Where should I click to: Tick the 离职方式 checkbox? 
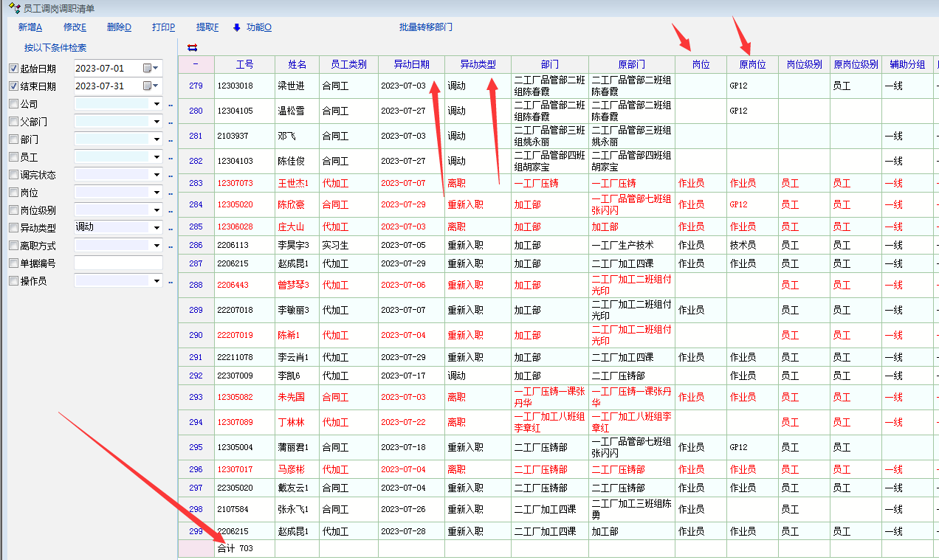(x=13, y=246)
